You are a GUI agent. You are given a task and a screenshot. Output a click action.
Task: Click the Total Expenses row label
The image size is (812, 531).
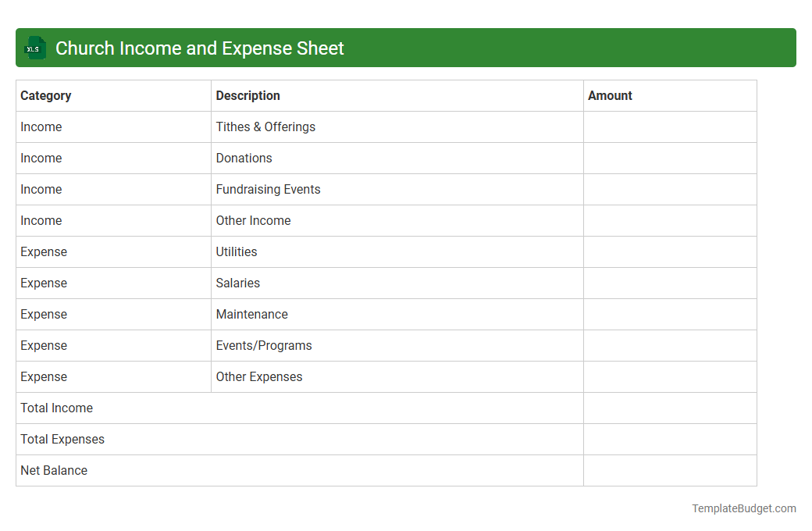[62, 439]
